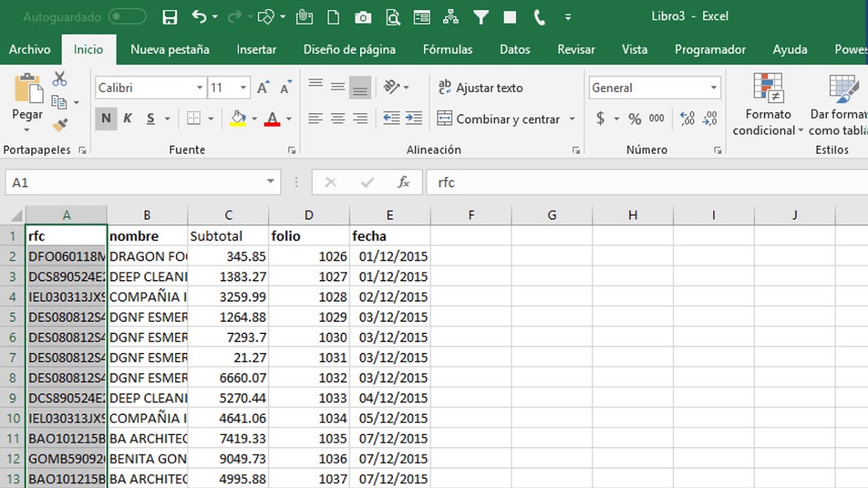
Task: Click the white square stop icon
Action: click(510, 17)
